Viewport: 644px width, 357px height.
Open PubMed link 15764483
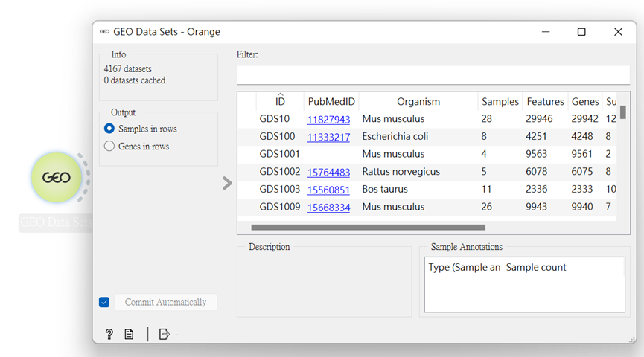pyautogui.click(x=328, y=172)
